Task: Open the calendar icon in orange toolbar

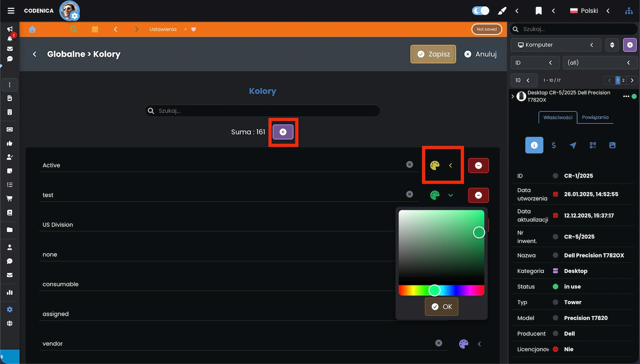Action: point(95,29)
